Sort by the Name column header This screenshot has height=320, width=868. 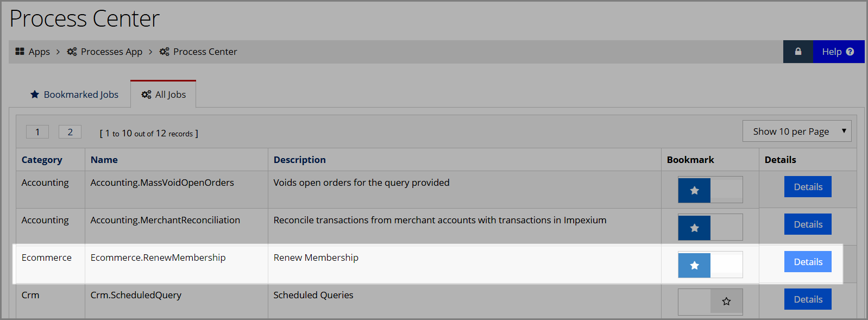click(104, 160)
